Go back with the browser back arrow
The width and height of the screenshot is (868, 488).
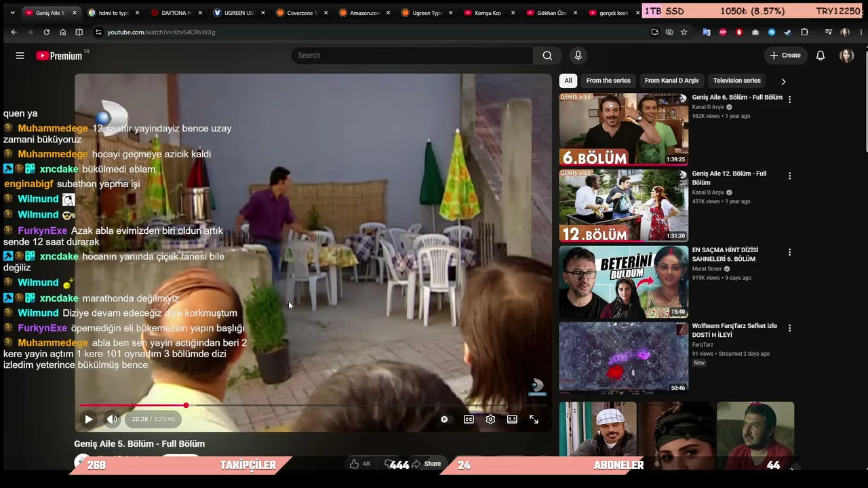[x=14, y=32]
